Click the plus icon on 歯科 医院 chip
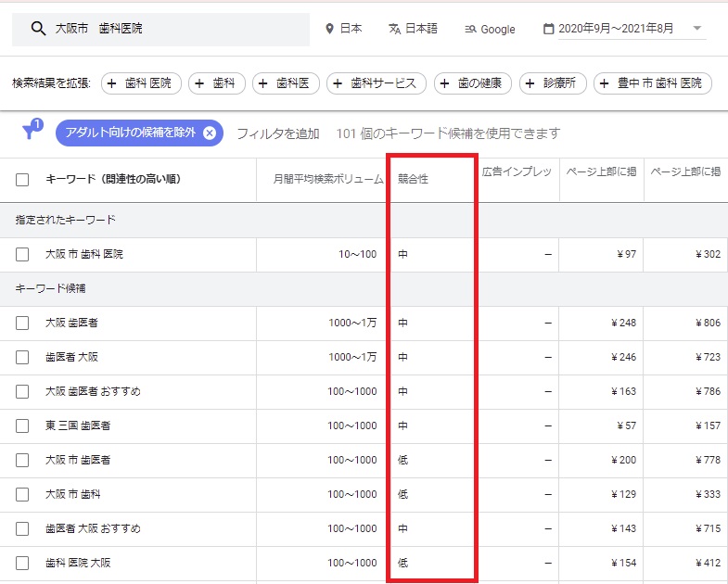This screenshot has width=728, height=584. [x=112, y=83]
